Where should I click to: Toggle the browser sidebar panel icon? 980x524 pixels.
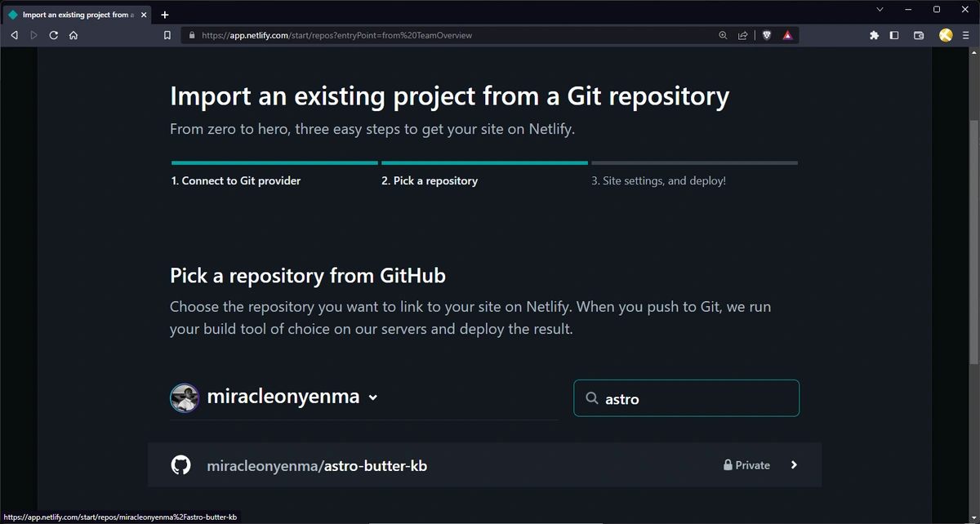894,35
